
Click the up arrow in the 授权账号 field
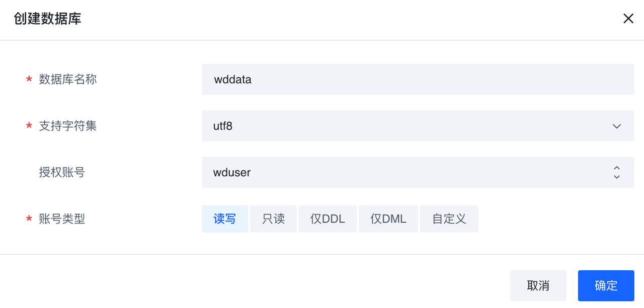[x=617, y=168]
